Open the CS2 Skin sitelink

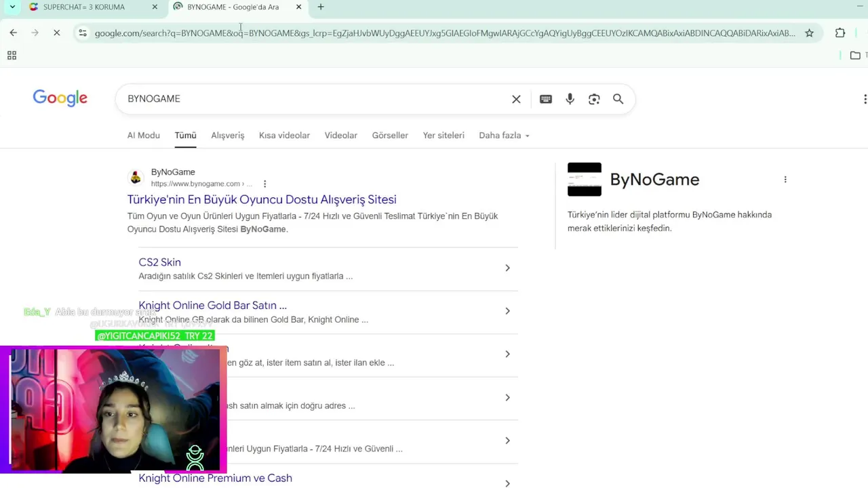159,262
